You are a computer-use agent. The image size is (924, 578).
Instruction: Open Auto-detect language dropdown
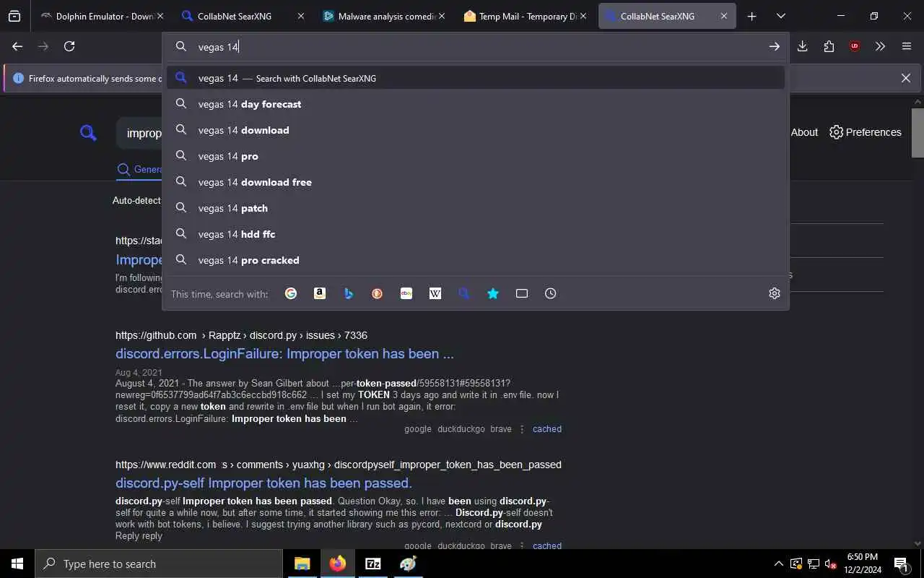(136, 200)
